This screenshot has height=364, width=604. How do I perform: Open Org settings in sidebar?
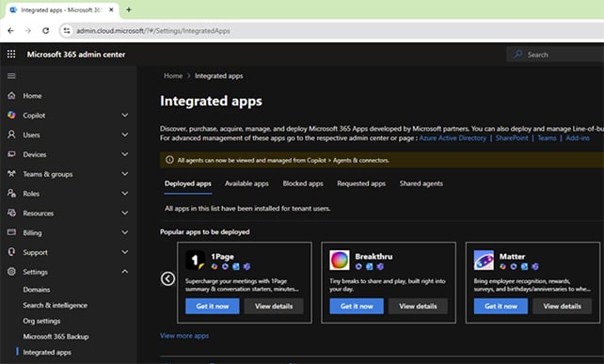[x=41, y=322]
